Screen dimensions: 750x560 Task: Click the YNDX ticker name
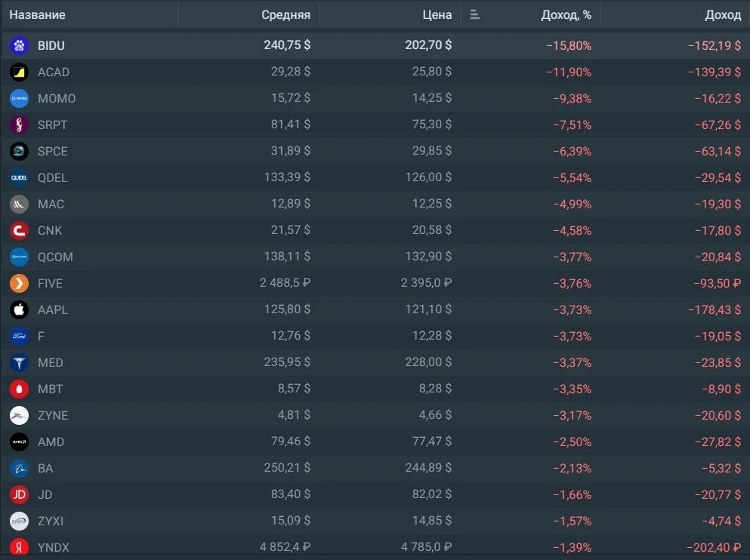coord(54,548)
